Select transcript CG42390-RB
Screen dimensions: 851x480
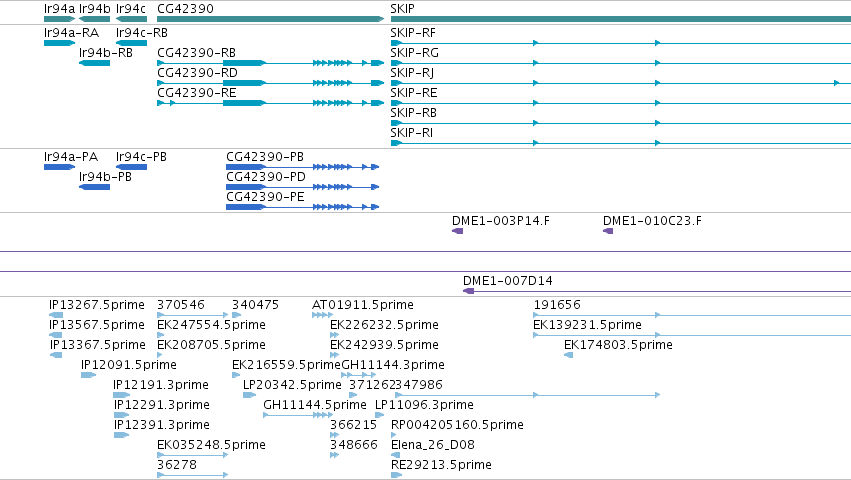[x=196, y=53]
